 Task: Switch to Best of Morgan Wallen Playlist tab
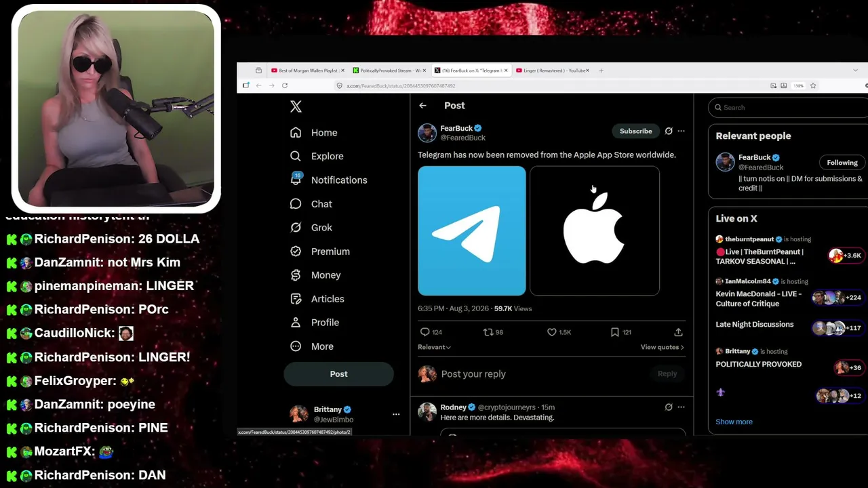pyautogui.click(x=307, y=70)
